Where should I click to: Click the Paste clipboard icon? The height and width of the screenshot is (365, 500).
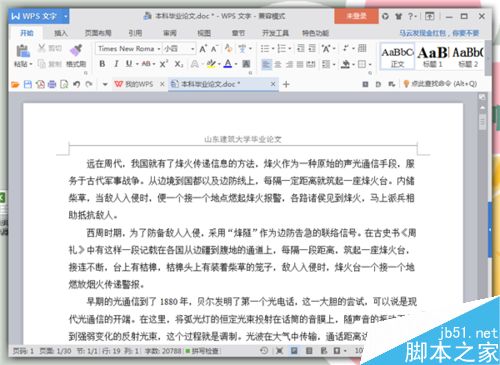23,50
